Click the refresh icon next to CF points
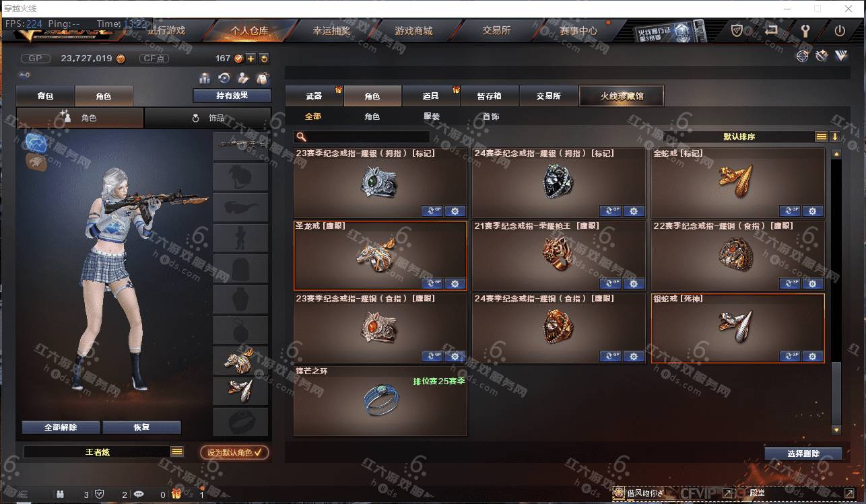Viewport: 866px width, 504px height. (264, 59)
